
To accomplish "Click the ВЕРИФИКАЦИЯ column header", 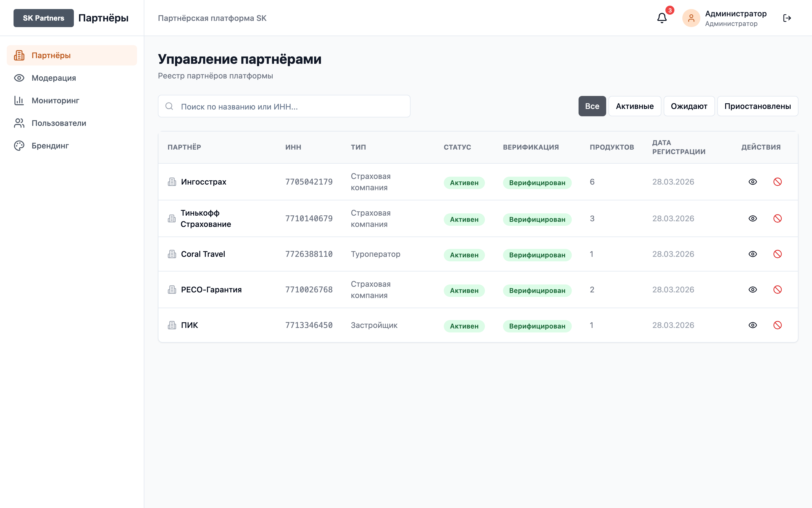I will [531, 147].
